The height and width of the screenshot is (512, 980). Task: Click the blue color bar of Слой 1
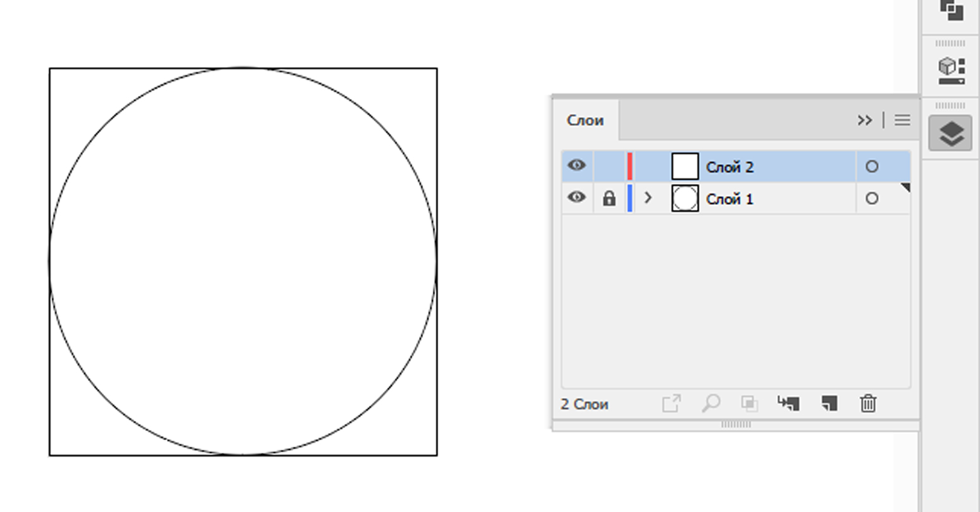[630, 198]
